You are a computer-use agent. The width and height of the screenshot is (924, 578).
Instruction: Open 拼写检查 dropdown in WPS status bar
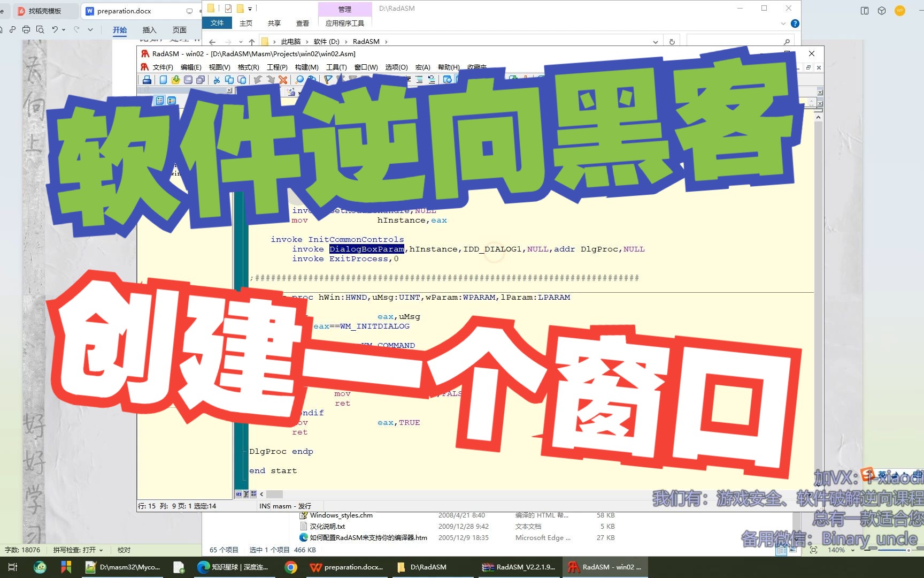pyautogui.click(x=78, y=550)
